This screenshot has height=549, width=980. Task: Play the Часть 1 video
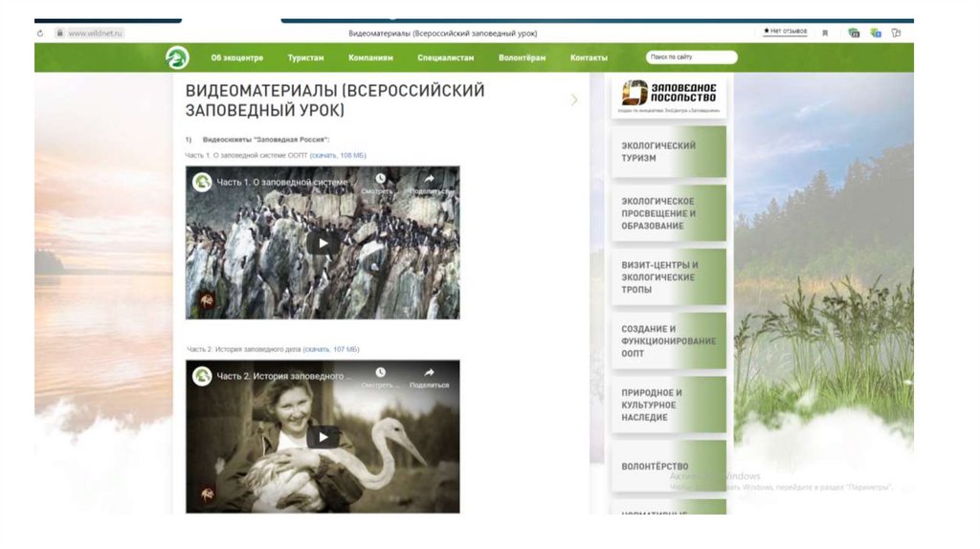coord(323,244)
